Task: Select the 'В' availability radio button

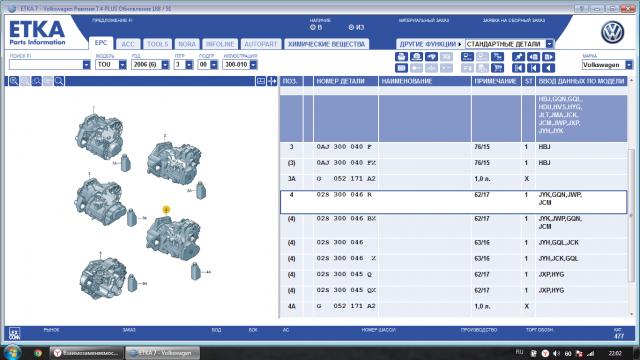Action: pos(313,27)
